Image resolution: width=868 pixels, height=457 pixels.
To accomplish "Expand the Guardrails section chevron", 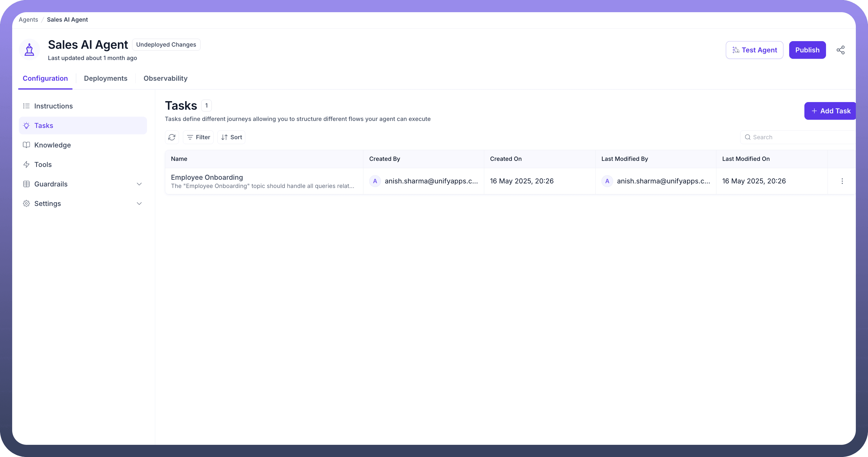I will 139,184.
